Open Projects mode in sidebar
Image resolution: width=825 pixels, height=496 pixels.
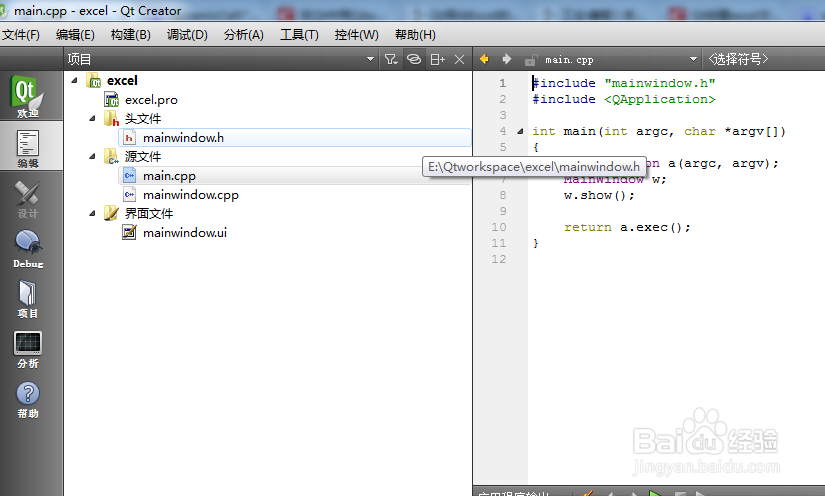point(28,299)
